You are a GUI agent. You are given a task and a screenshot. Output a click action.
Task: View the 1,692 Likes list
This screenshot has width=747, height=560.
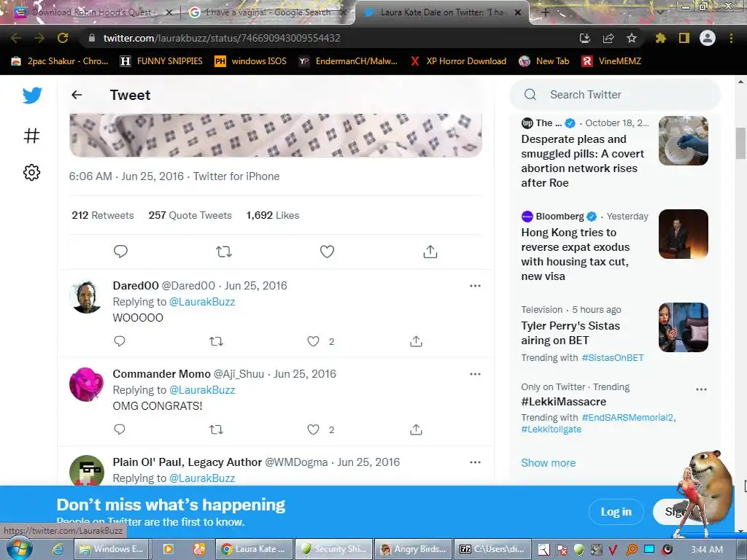273,215
